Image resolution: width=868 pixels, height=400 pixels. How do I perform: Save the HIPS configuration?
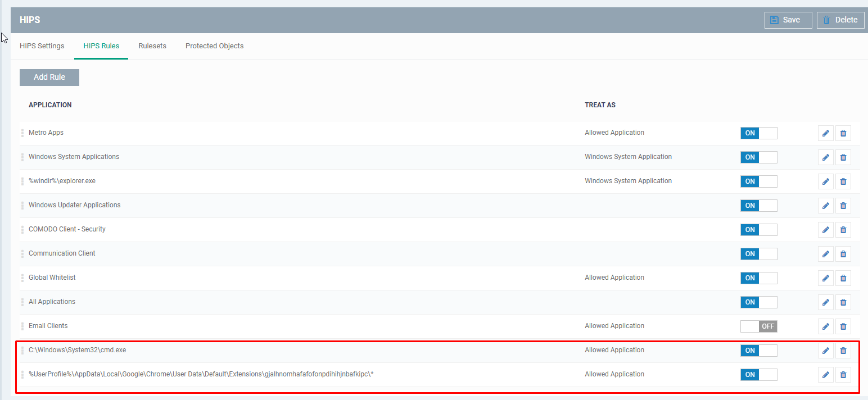click(788, 20)
